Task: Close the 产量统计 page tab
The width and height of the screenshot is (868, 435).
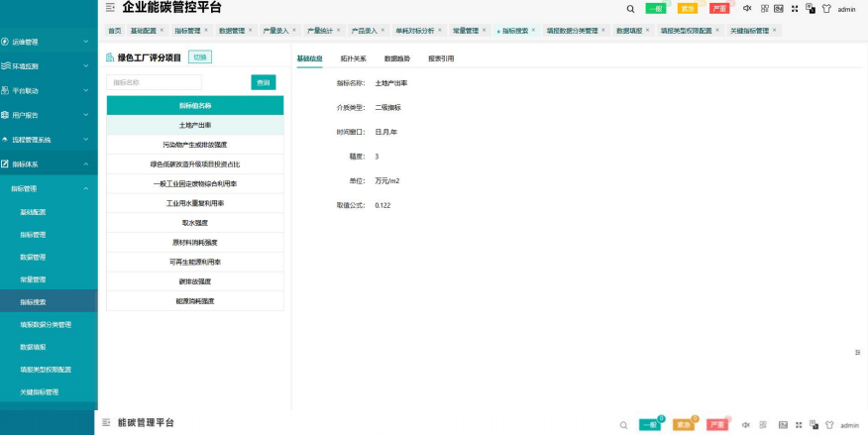Action: point(338,31)
